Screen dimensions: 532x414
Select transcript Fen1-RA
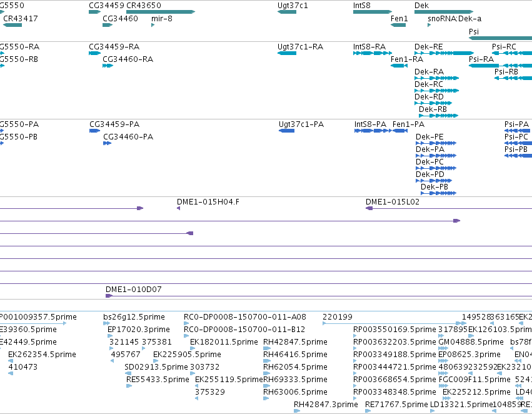pos(399,66)
